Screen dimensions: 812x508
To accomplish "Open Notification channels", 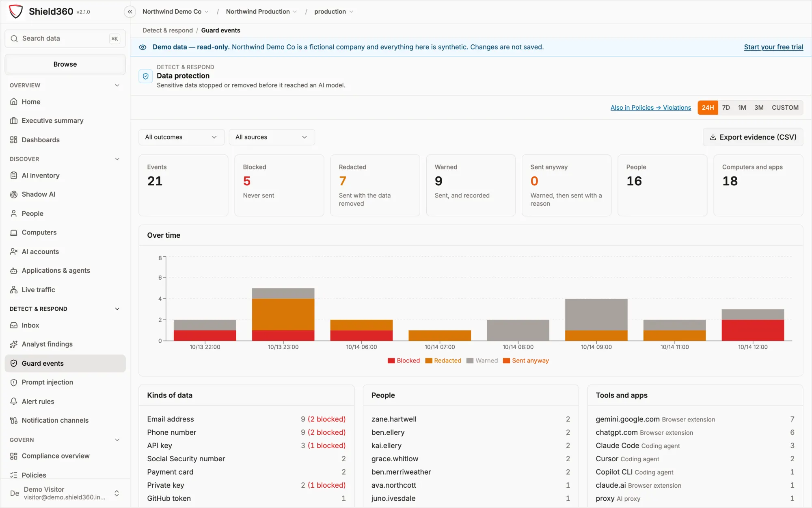I will [65, 420].
